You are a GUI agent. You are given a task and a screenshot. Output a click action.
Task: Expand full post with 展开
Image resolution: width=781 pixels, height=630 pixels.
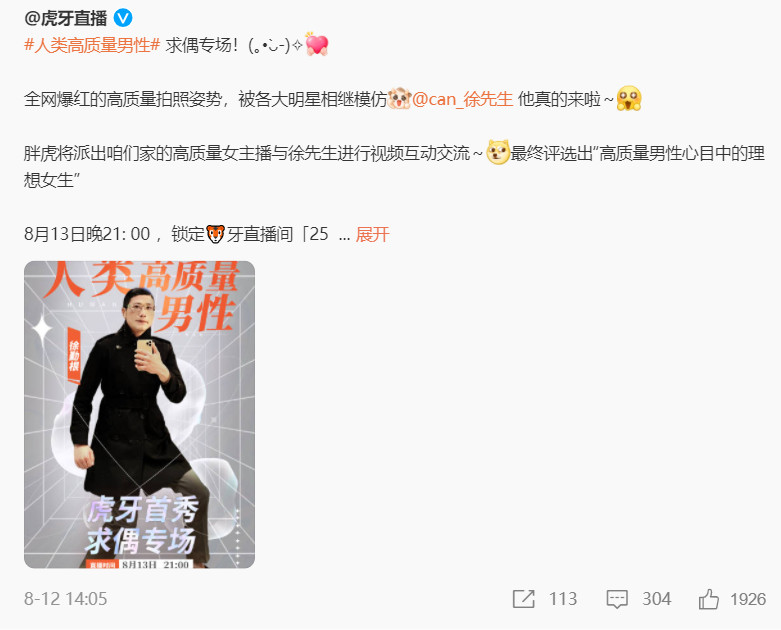[x=373, y=234]
